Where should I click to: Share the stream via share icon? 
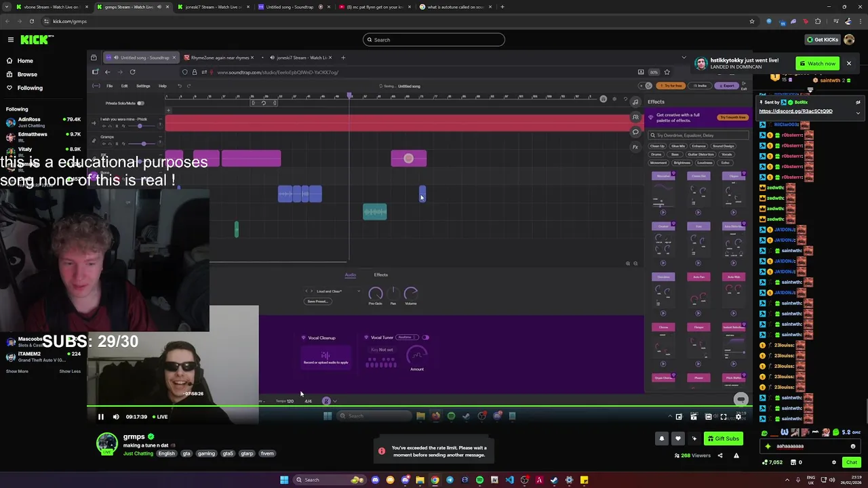(x=720, y=455)
